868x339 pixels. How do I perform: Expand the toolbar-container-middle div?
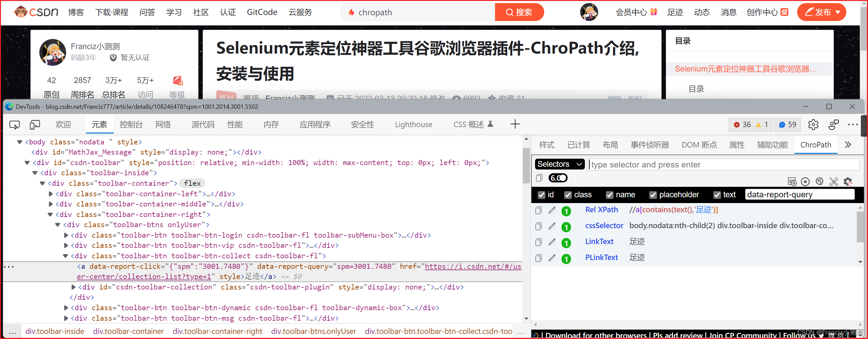[x=51, y=204]
